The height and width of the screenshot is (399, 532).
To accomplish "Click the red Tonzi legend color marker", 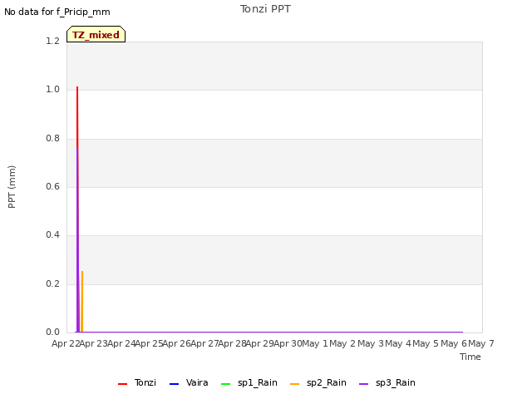I will (x=122, y=384).
